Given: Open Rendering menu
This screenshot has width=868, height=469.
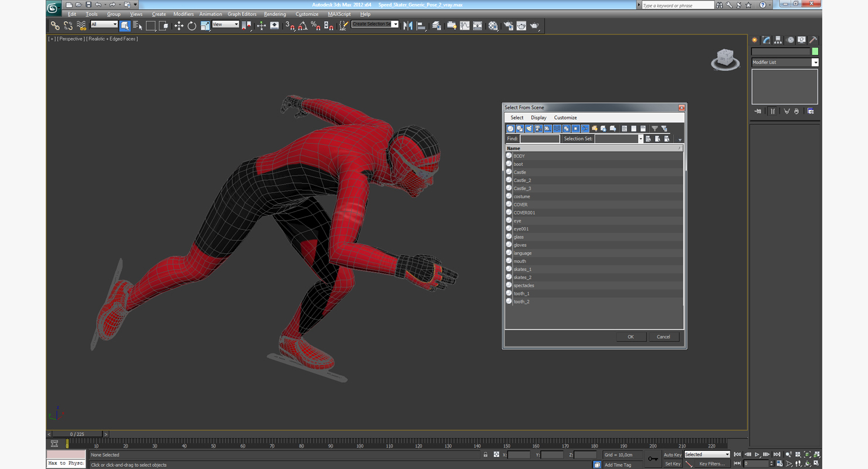Looking at the screenshot, I should [275, 14].
